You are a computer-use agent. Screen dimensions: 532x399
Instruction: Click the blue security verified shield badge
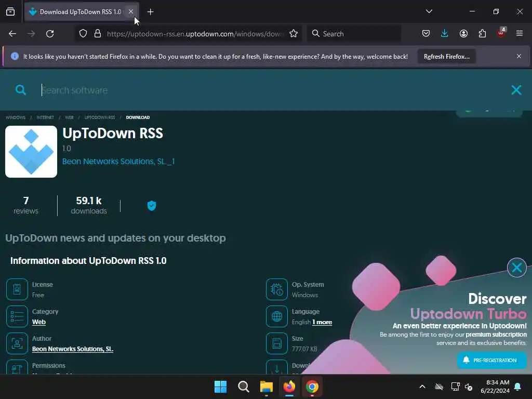[x=152, y=206]
